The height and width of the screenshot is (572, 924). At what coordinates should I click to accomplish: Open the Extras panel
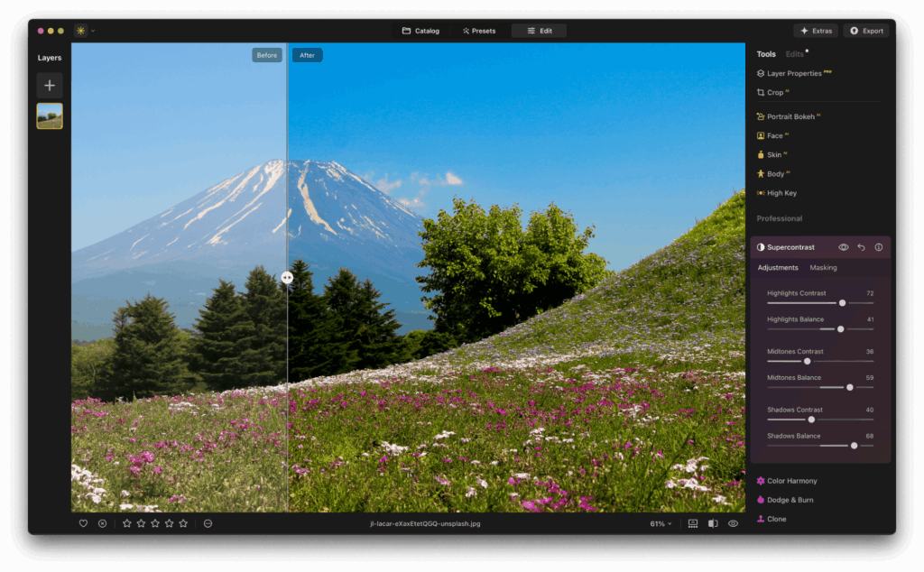pyautogui.click(x=815, y=30)
